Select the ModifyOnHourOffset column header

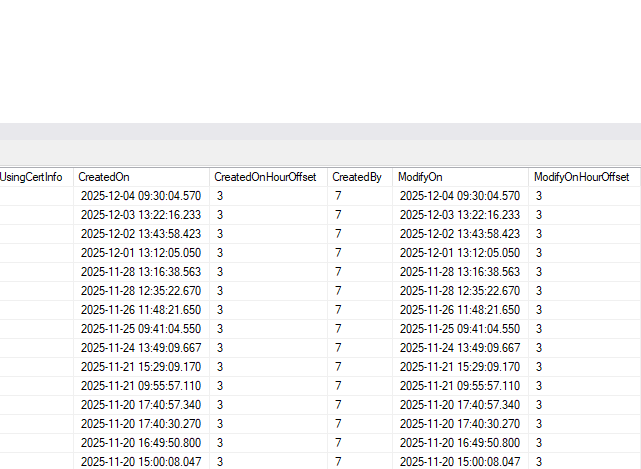point(585,177)
